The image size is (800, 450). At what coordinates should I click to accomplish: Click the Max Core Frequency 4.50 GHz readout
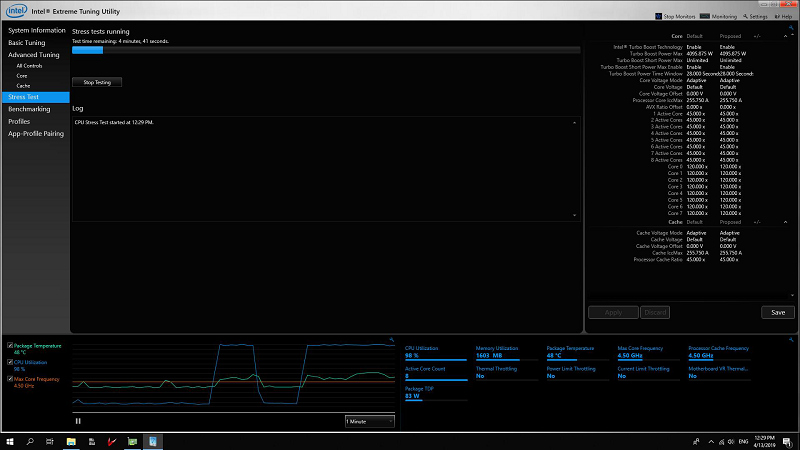point(648,353)
